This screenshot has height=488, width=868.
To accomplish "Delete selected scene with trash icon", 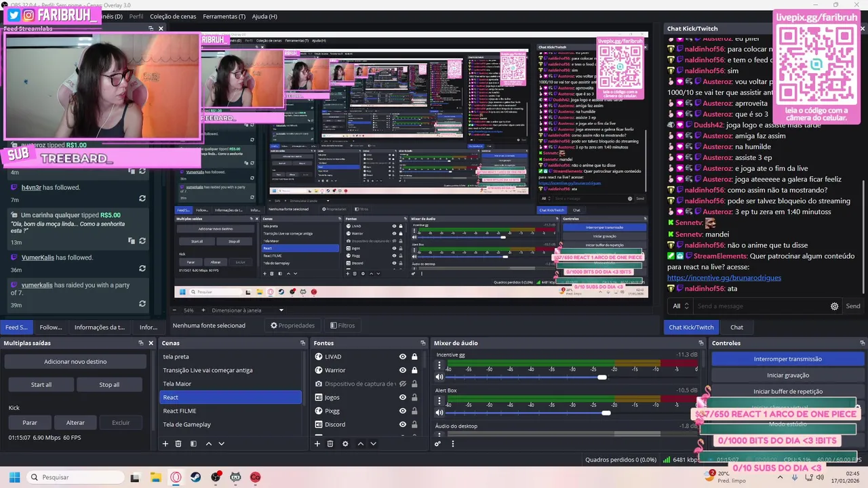I will coord(178,444).
